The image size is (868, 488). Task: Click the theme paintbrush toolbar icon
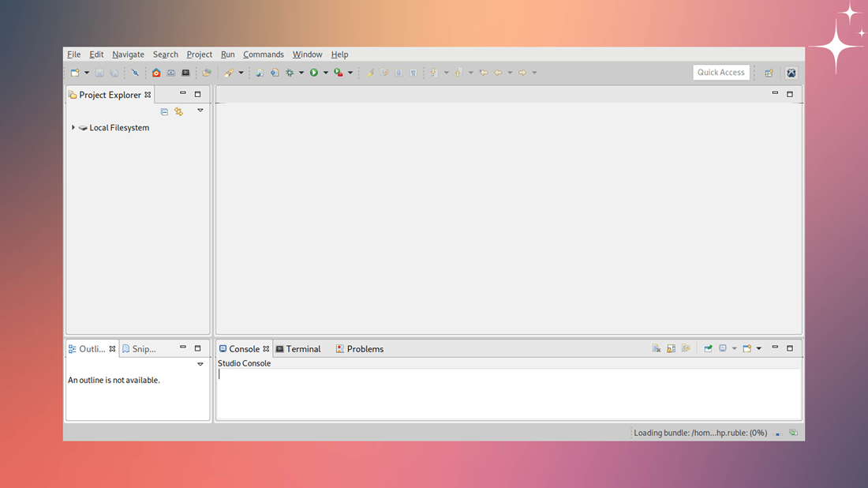(229, 73)
